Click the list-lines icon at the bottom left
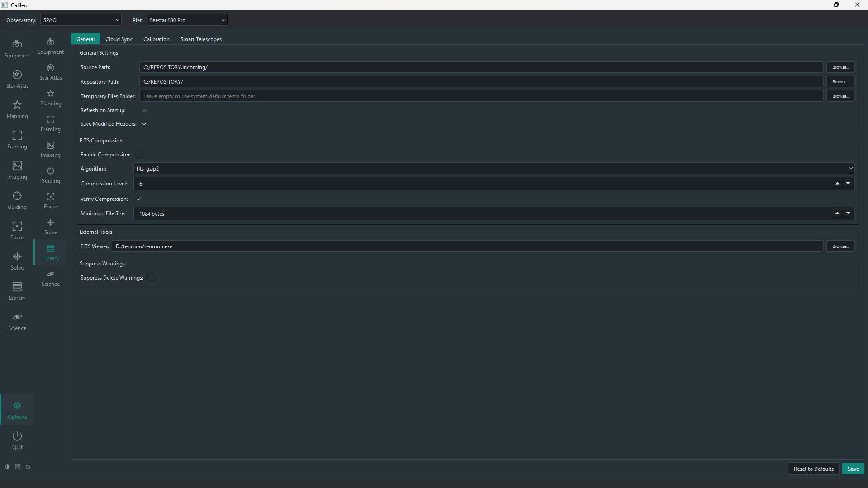Image resolution: width=868 pixels, height=488 pixels. pos(18,467)
